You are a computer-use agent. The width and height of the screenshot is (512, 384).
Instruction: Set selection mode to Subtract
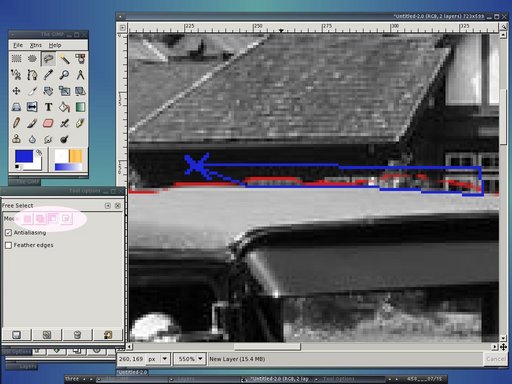pos(53,219)
